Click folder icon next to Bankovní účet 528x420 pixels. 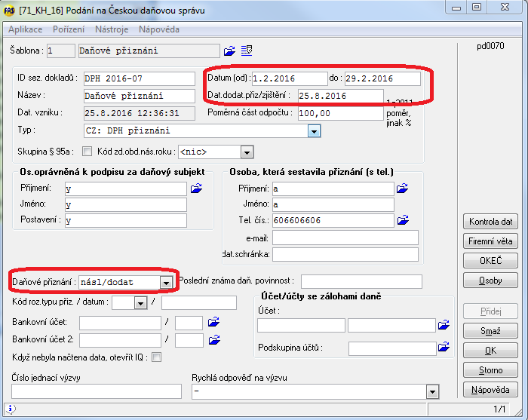tap(213, 323)
